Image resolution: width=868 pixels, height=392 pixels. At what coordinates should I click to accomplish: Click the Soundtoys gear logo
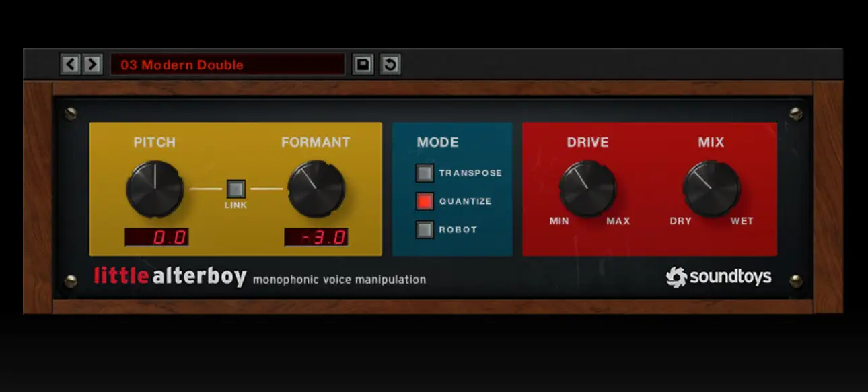coord(676,277)
